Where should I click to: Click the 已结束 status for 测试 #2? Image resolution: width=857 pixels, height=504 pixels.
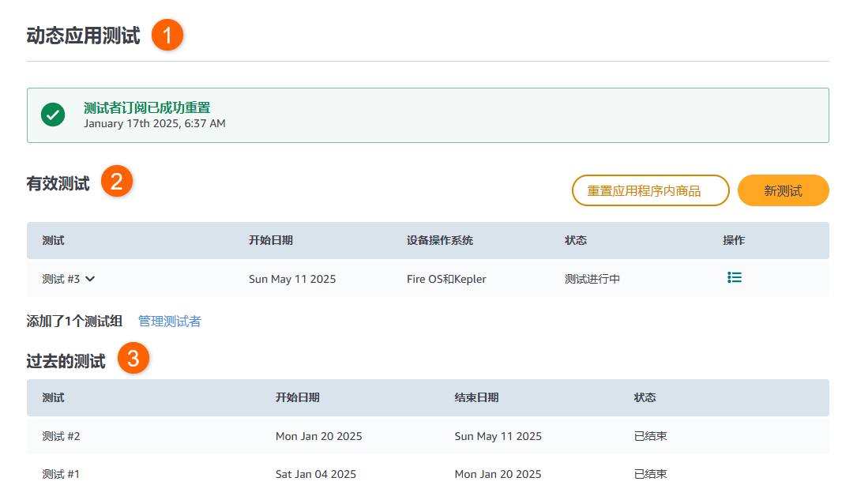coord(650,436)
